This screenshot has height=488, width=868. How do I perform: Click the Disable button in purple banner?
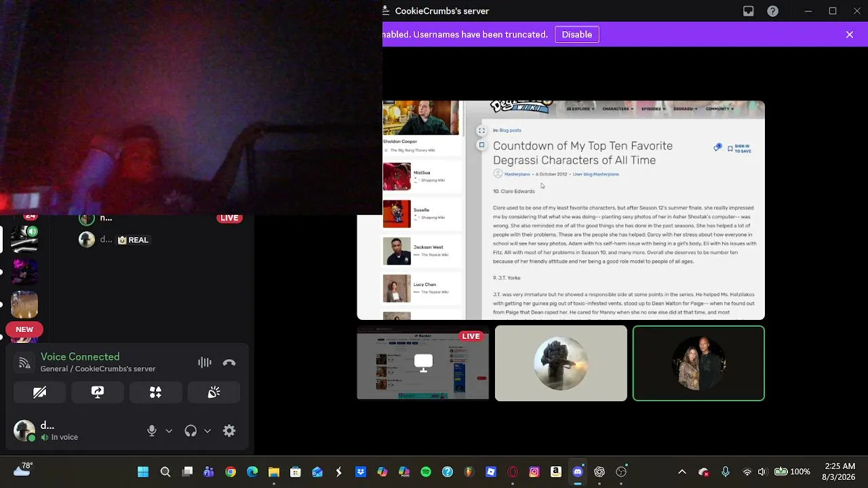(x=576, y=35)
